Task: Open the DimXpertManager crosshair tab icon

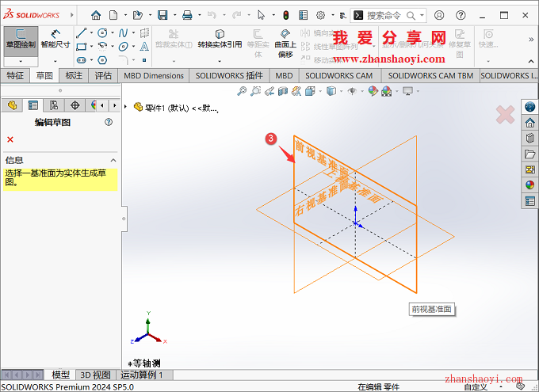Action: 75,105
